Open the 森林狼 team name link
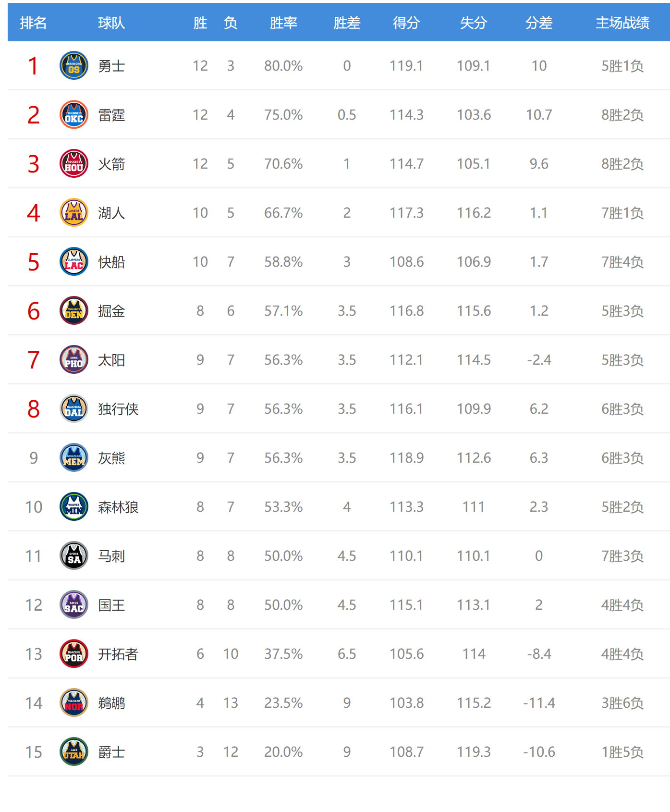Image resolution: width=670 pixels, height=812 pixels. coord(118,507)
